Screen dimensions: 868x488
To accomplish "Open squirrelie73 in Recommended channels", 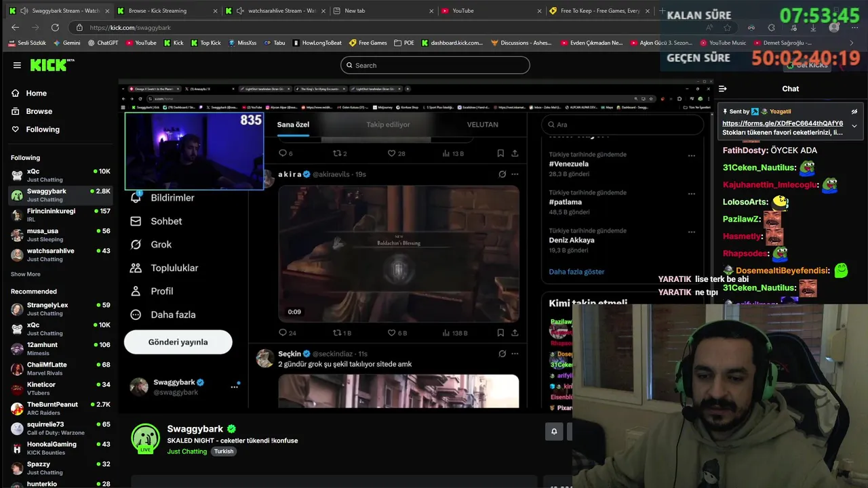I will tap(60, 428).
